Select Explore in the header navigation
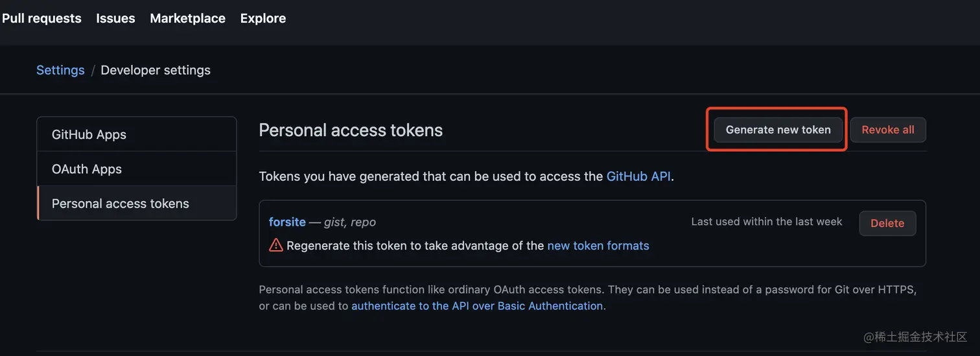Screen dimensions: 980x356 point(262,18)
